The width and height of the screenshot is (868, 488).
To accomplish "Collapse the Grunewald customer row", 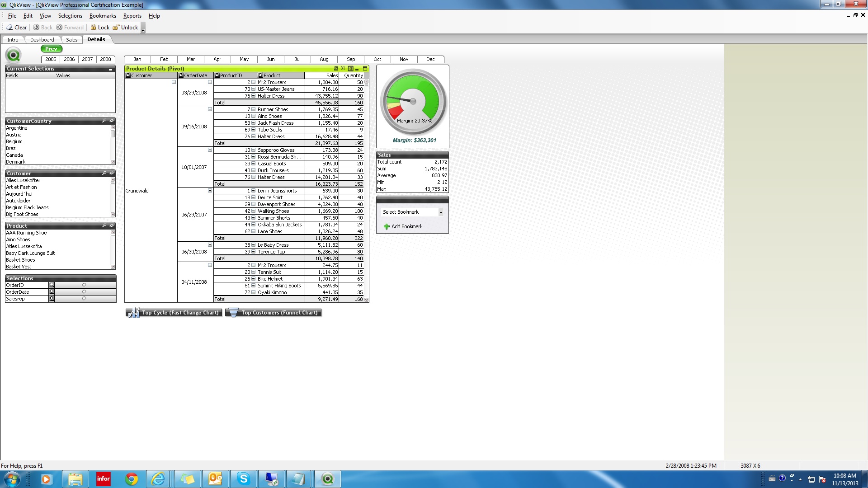I will pos(174,82).
